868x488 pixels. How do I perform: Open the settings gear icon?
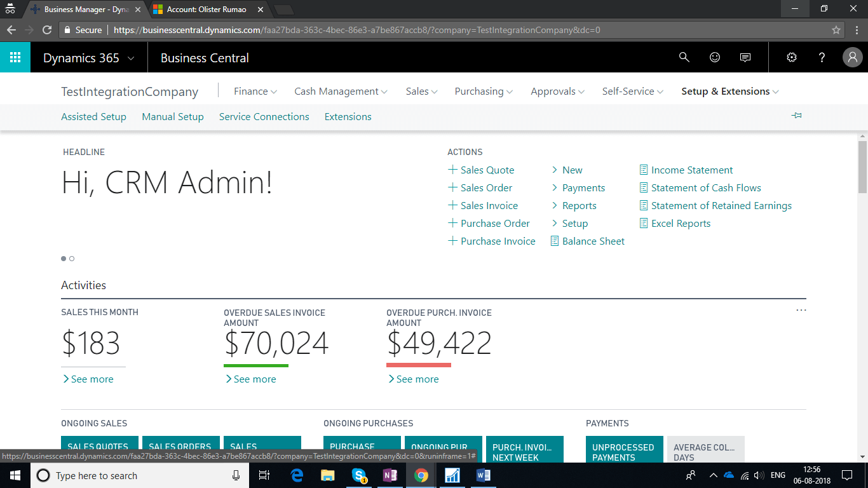792,57
